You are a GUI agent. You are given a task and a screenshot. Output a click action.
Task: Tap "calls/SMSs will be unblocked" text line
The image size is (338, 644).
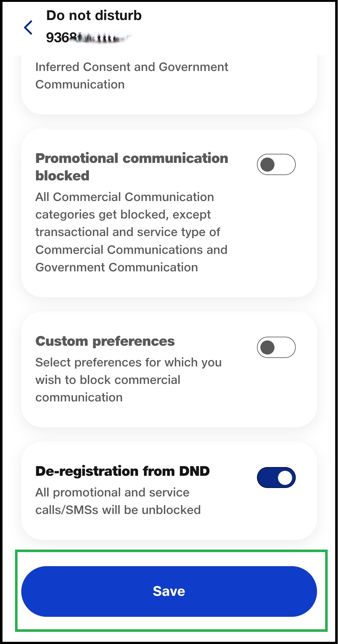118,510
